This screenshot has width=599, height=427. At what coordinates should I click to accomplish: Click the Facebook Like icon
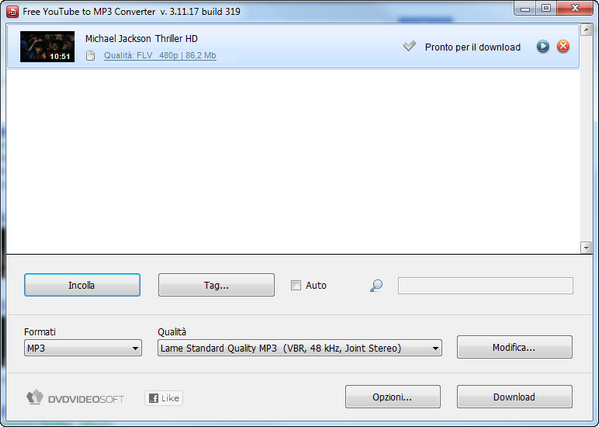pyautogui.click(x=164, y=398)
